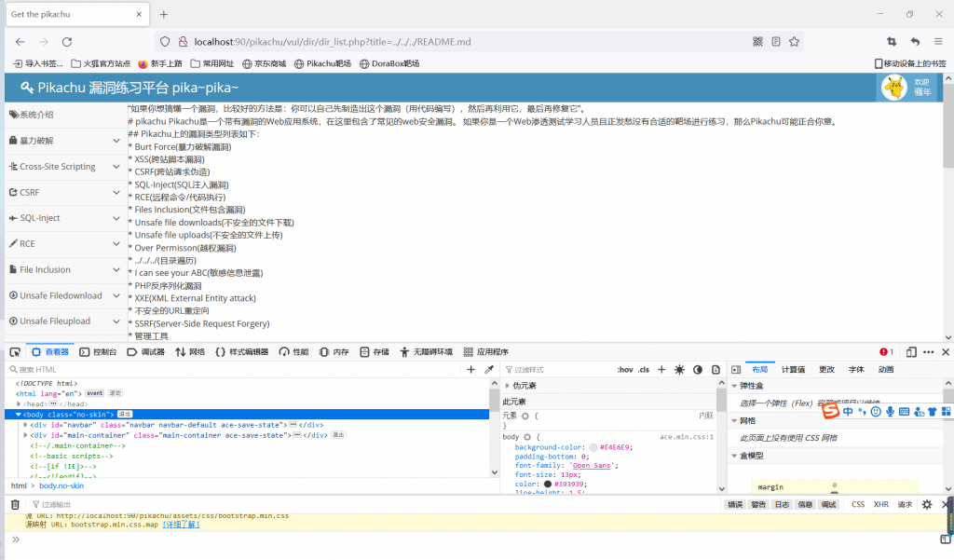This screenshot has height=560, width=954.
Task: Expand the File Inclusion sidebar menu
Action: click(65, 269)
